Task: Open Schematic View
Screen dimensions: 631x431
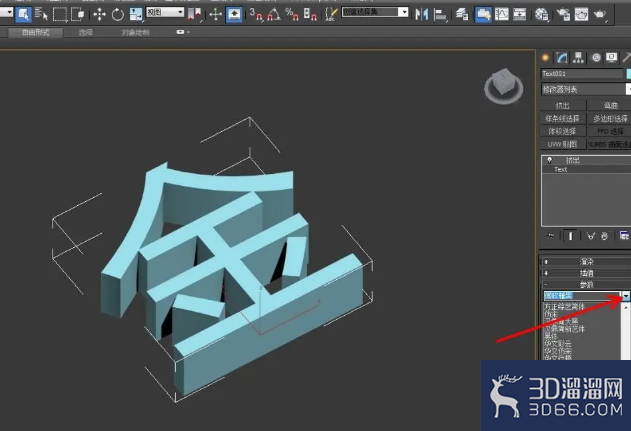Action: click(520, 15)
